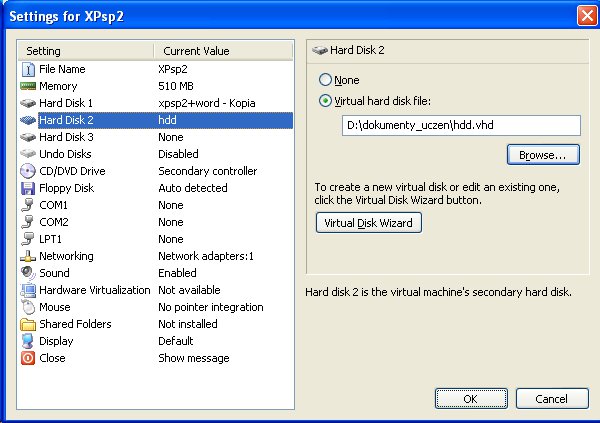The image size is (600, 423).
Task: Click the LPT1 port icon
Action: click(28, 239)
